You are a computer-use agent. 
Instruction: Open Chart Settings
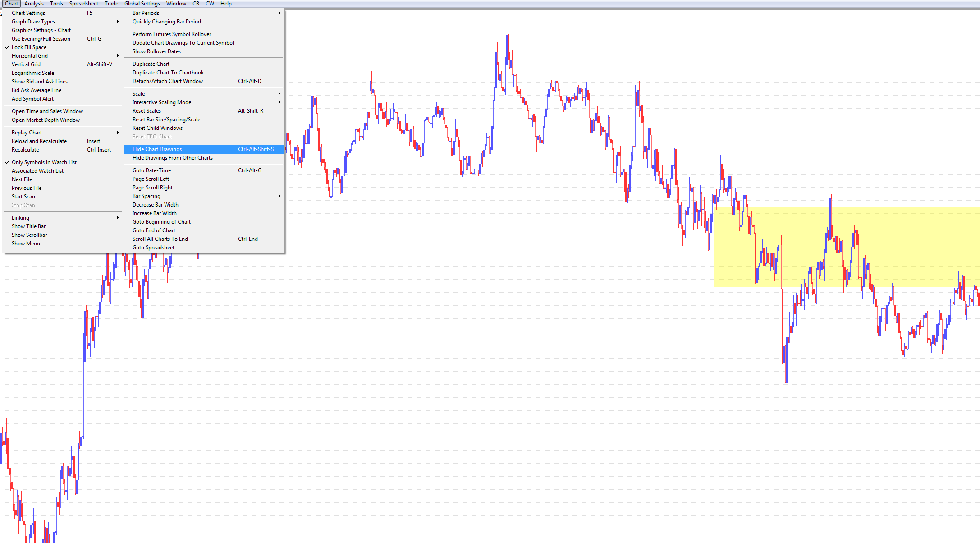coord(28,13)
